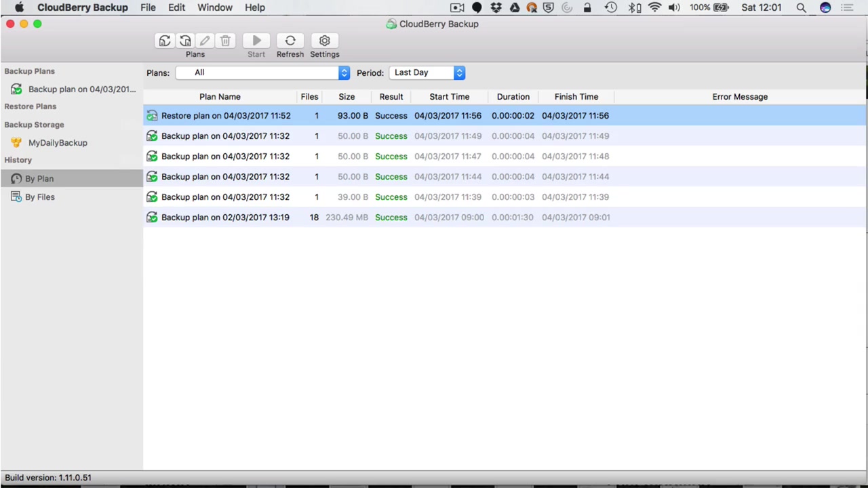868x488 pixels.
Task: Open the Window menu
Action: (215, 7)
